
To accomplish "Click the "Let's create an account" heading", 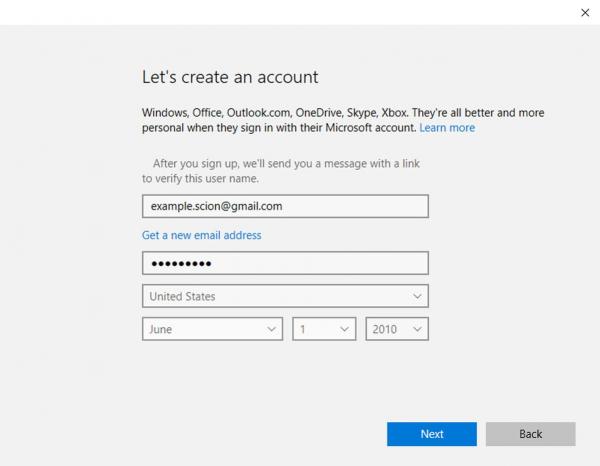I will coord(230,77).
